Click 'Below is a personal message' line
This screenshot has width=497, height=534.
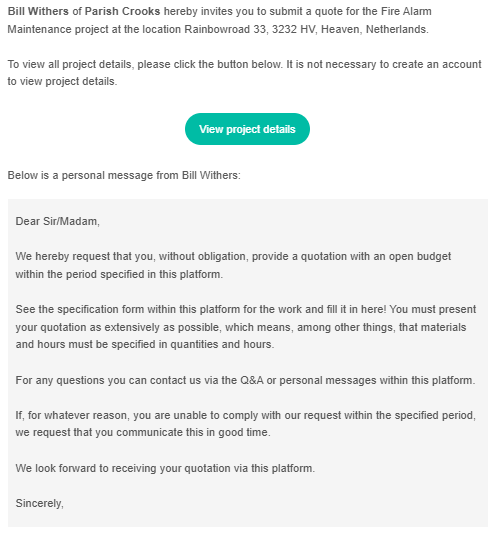[x=124, y=175]
